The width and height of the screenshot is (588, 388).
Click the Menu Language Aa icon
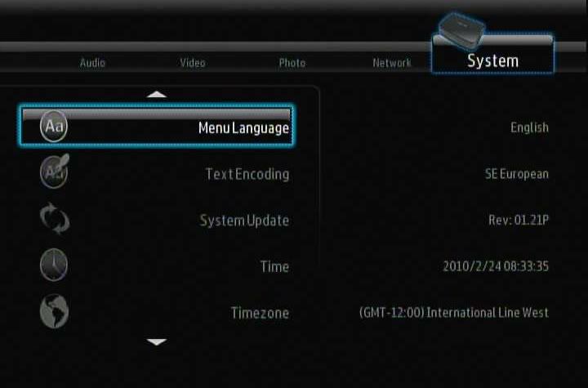point(53,127)
